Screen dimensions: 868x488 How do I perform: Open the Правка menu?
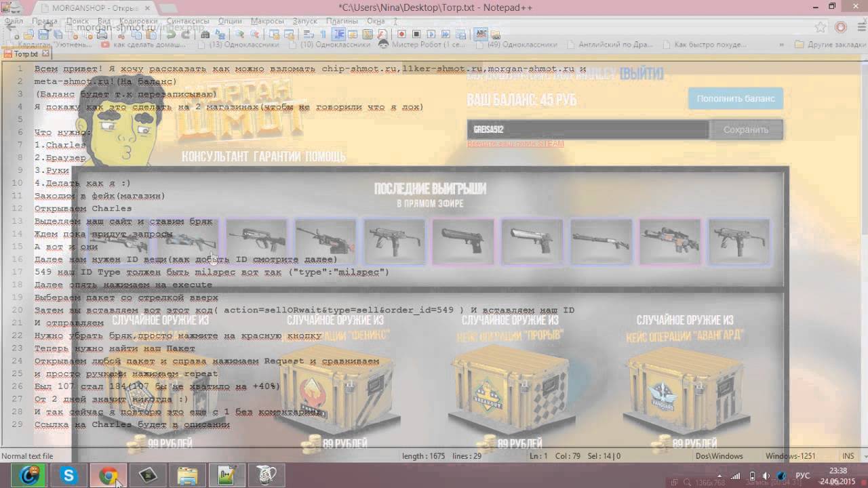44,21
